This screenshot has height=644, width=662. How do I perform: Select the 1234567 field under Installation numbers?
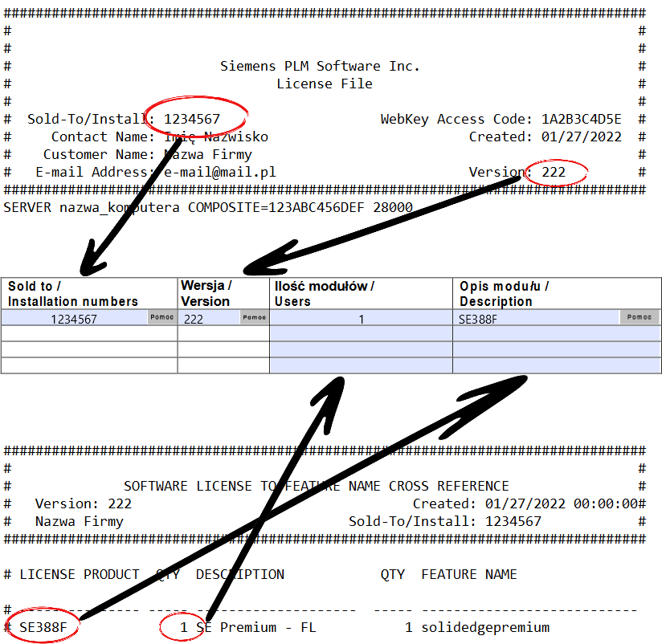coord(74,318)
